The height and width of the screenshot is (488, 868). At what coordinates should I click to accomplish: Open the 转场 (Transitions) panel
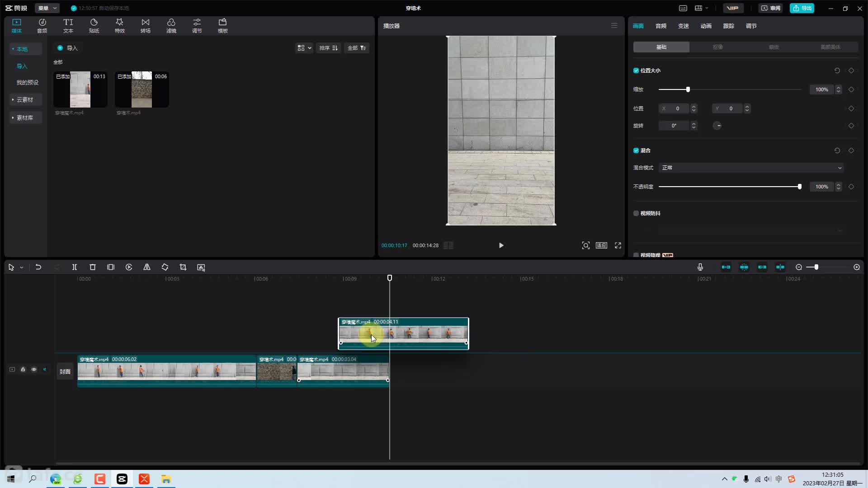tap(145, 26)
